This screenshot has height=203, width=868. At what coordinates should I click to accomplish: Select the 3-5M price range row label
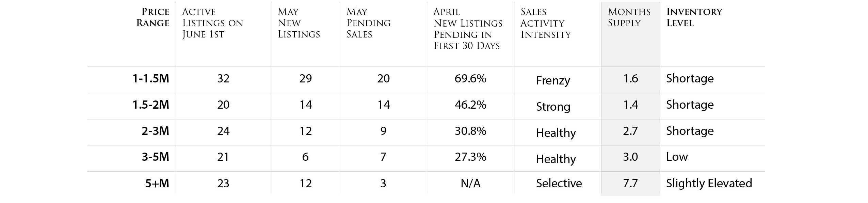click(156, 157)
